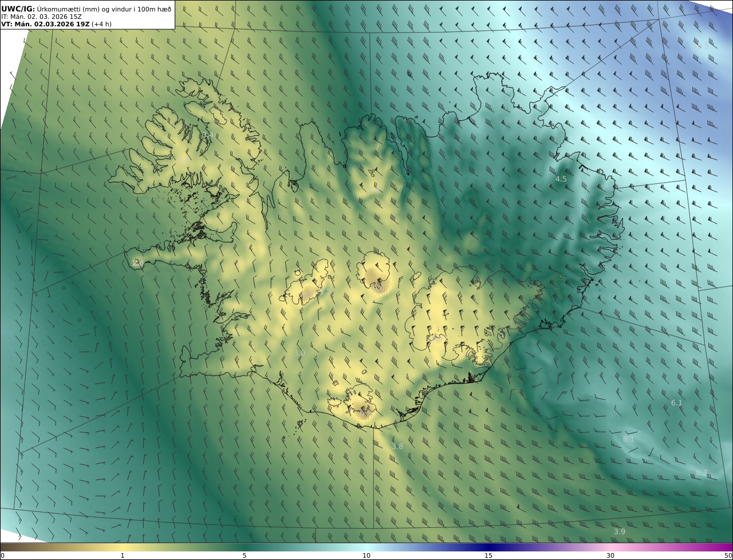Click the 'VT: Mán. 02.03.2026 19Z (+4 h)' line

[x=56, y=24]
